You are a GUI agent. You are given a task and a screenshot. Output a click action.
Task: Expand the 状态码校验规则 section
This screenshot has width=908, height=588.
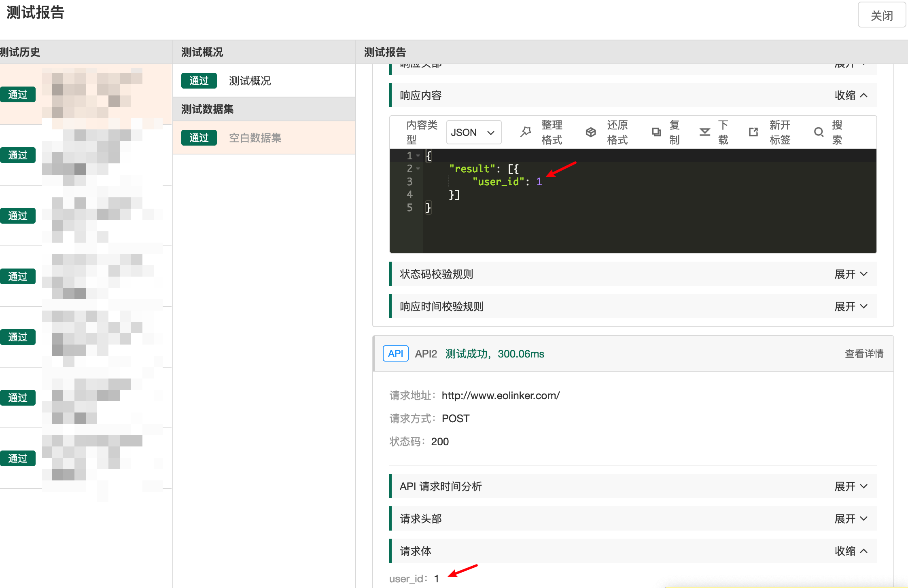(x=851, y=274)
